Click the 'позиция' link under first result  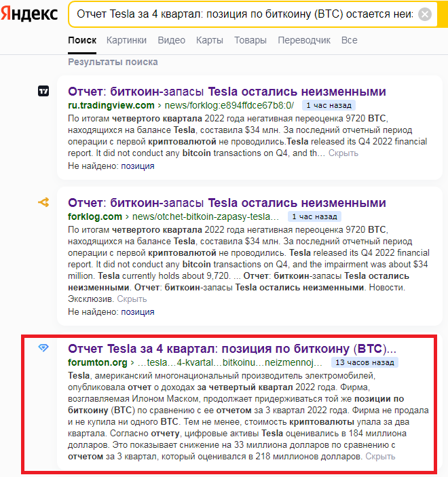pos(138,166)
